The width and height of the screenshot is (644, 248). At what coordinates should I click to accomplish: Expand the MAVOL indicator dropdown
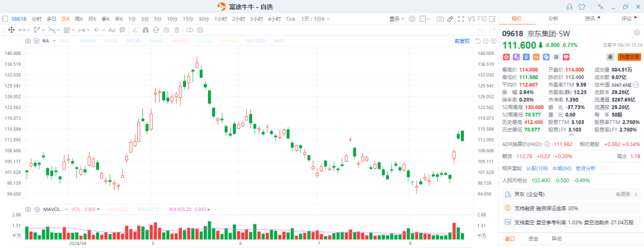click(66, 209)
